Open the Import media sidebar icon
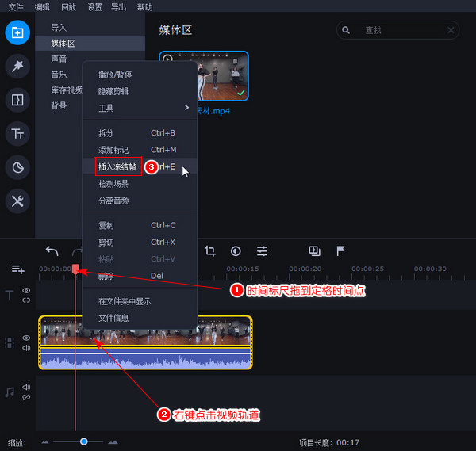 [17, 32]
